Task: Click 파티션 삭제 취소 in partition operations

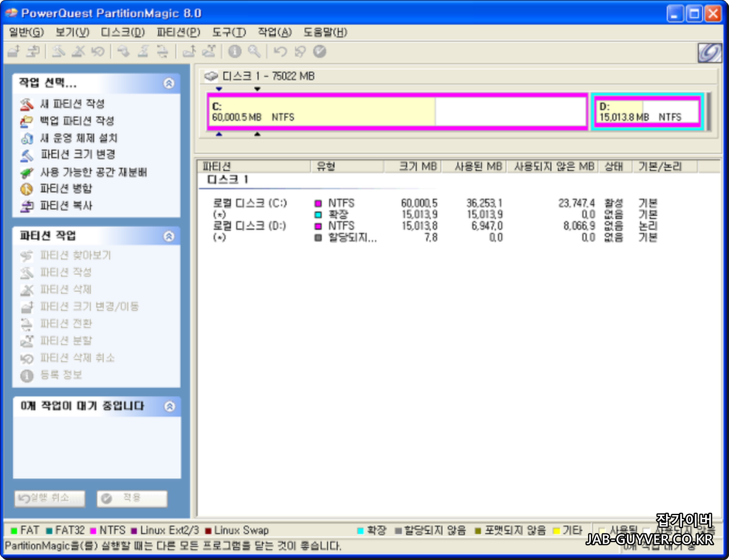Action: tap(77, 358)
